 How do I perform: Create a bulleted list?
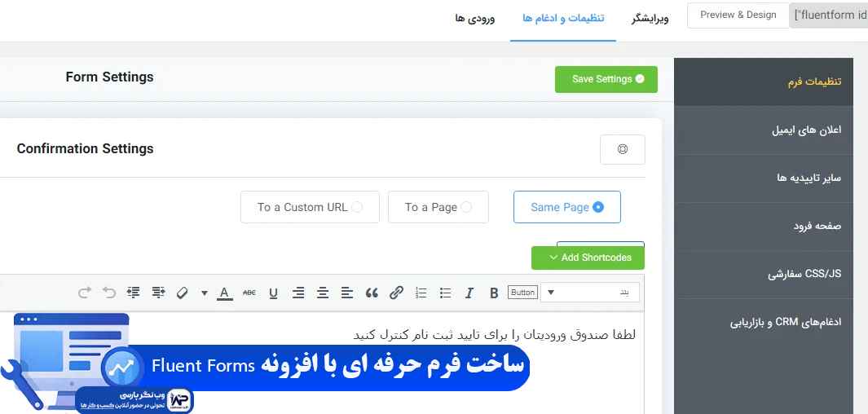click(446, 293)
